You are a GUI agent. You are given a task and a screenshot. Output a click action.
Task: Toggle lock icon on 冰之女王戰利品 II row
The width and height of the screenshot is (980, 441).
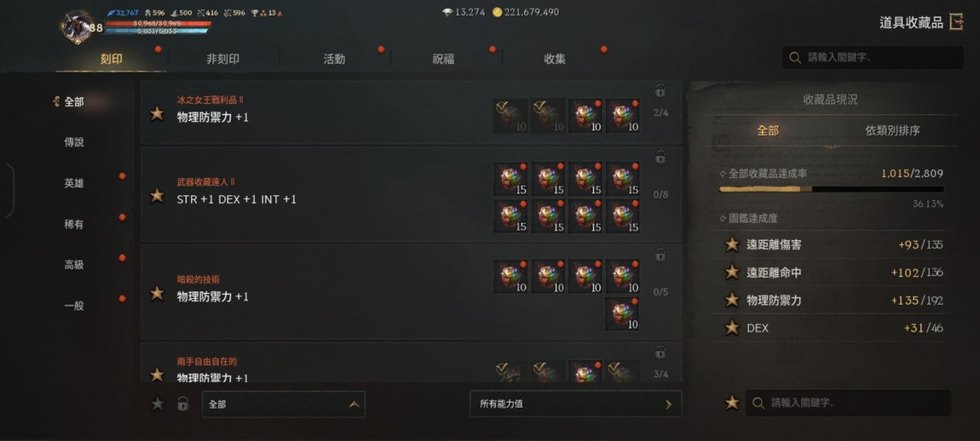[660, 91]
